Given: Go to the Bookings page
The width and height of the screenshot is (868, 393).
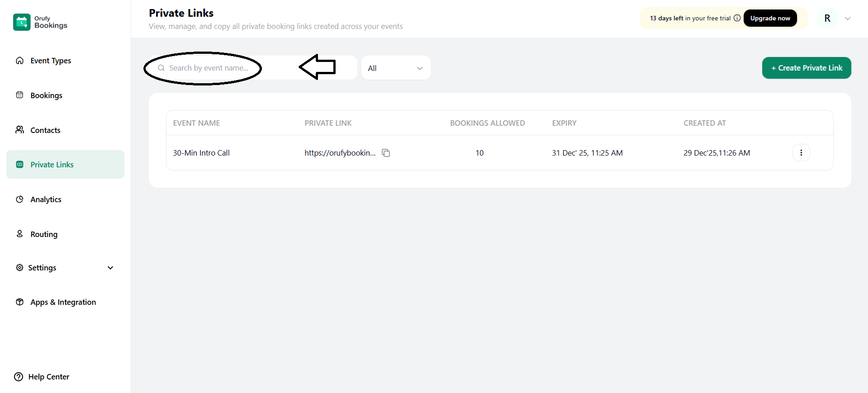Looking at the screenshot, I should 46,95.
